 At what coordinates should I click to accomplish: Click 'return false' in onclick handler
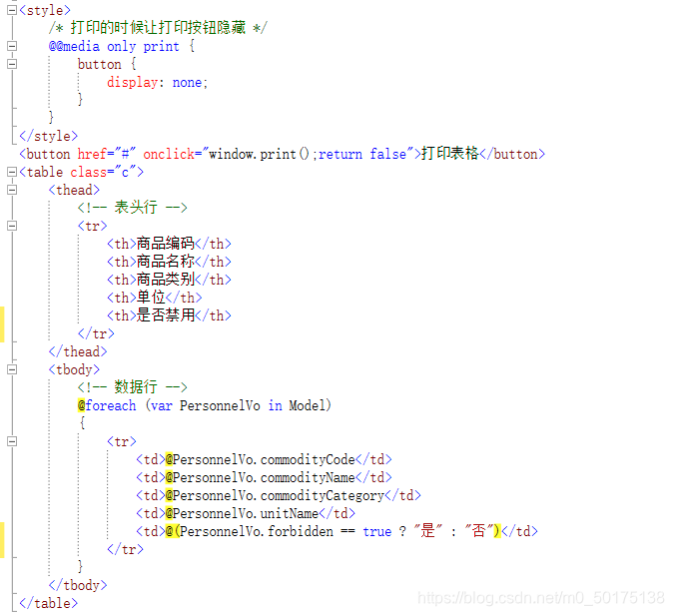click(362, 154)
